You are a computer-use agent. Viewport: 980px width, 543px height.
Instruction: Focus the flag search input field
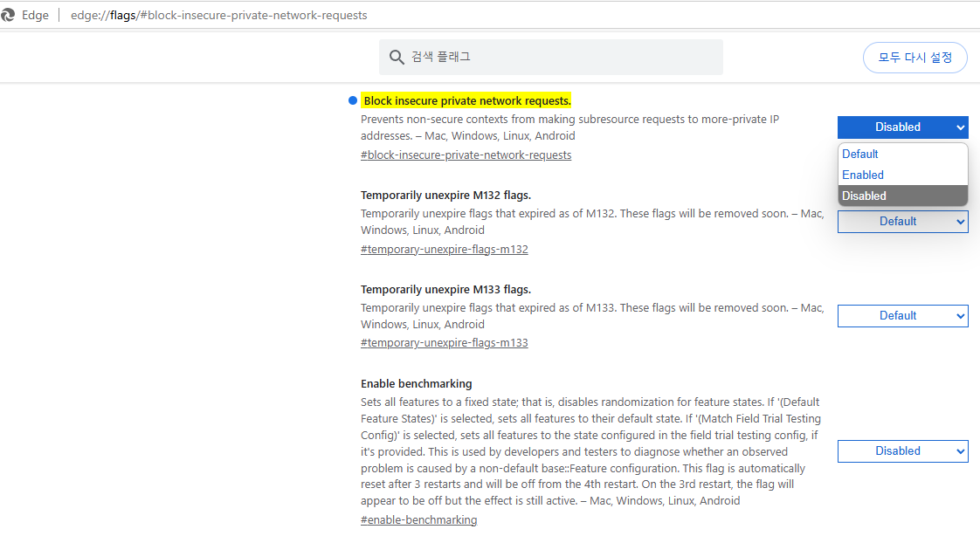coord(550,58)
